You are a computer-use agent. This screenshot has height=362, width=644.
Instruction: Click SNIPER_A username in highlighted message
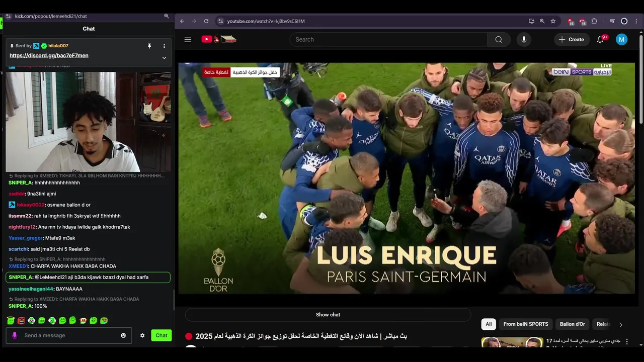tap(21, 277)
